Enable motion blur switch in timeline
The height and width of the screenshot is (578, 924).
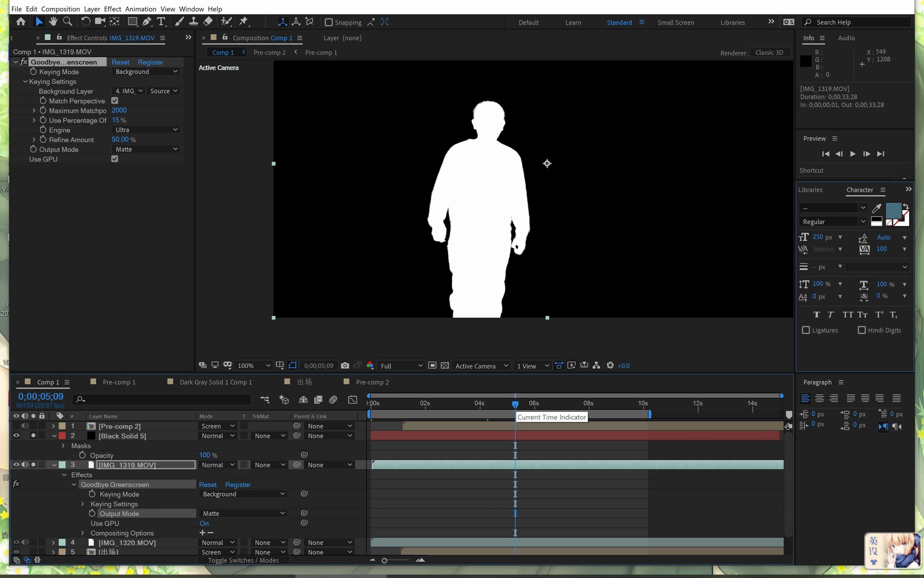point(333,400)
